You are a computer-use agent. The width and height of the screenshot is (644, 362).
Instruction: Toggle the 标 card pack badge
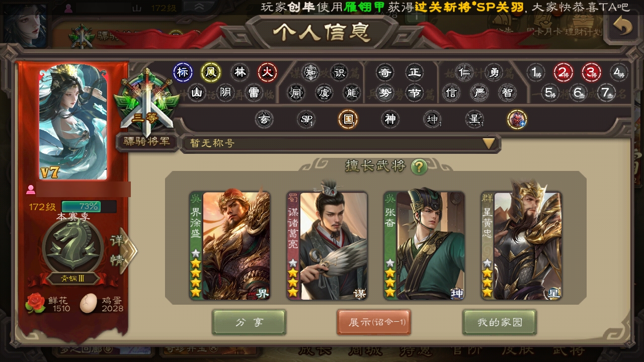pos(183,72)
